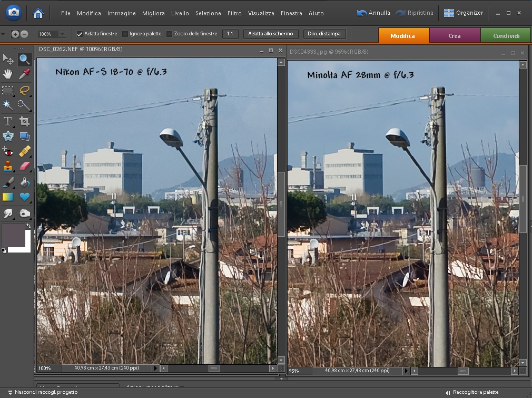The width and height of the screenshot is (532, 398).
Task: Switch to the orange Modifica tab
Action: (404, 35)
